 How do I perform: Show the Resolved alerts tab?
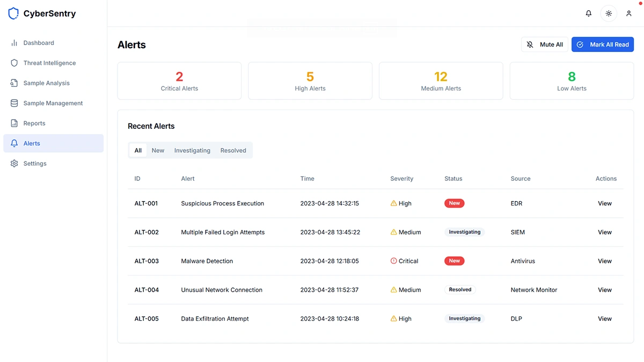click(233, 151)
